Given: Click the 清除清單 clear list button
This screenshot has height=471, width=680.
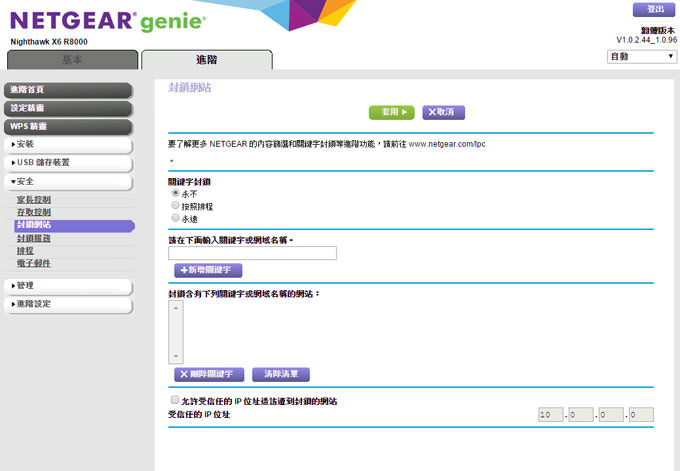Looking at the screenshot, I should (x=281, y=374).
